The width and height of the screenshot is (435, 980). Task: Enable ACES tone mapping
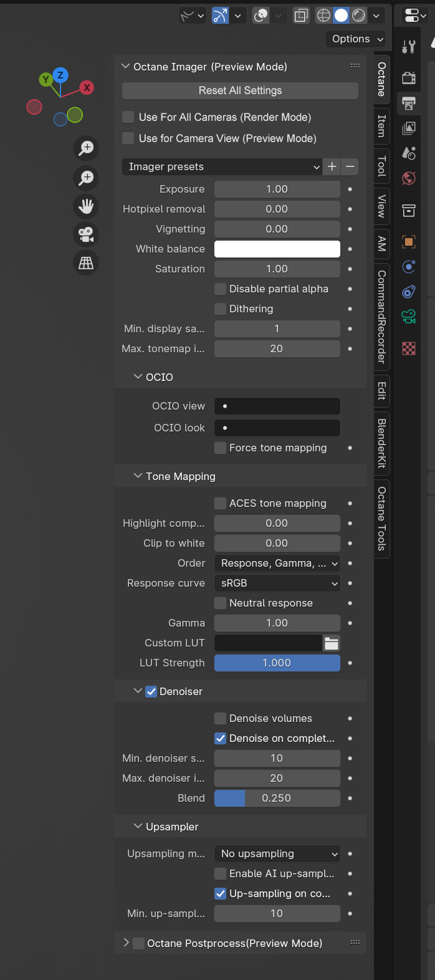click(220, 504)
